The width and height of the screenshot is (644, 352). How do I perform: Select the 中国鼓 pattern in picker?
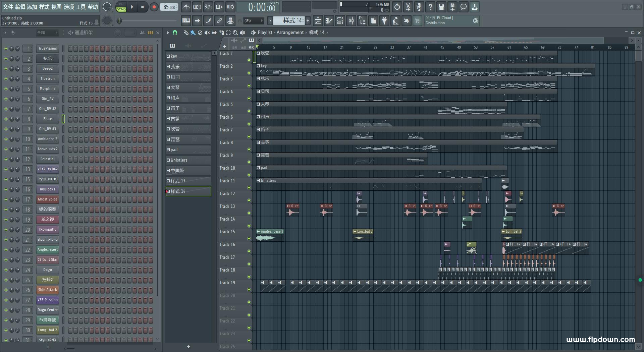189,171
